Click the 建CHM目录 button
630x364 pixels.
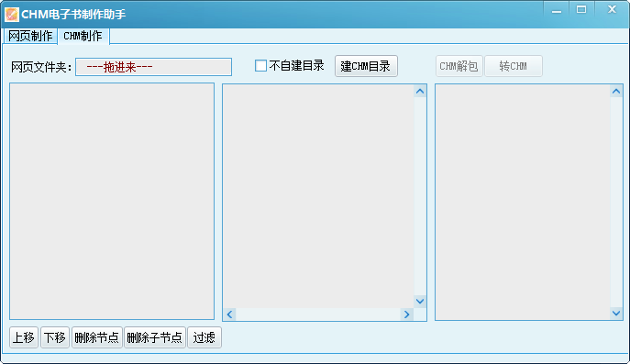[x=366, y=66]
